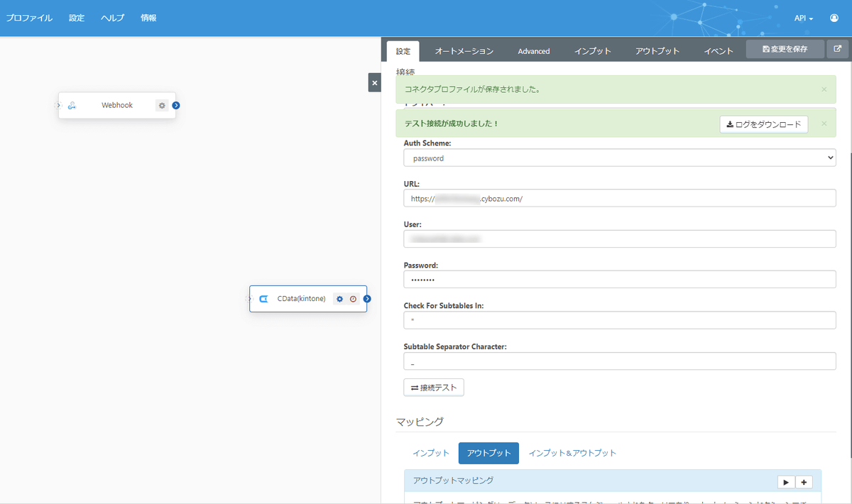Open the 設定 menu in the top bar
The height and width of the screenshot is (504, 852).
[77, 18]
